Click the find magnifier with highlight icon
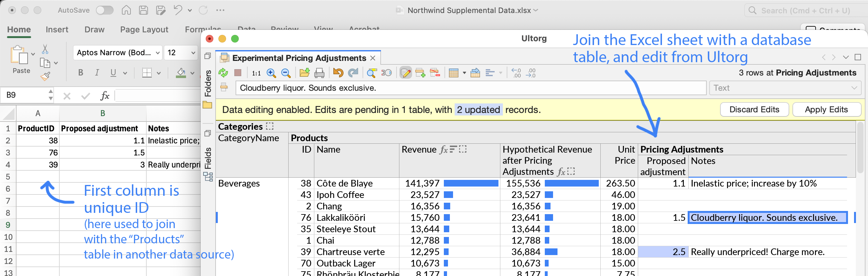 click(x=372, y=73)
